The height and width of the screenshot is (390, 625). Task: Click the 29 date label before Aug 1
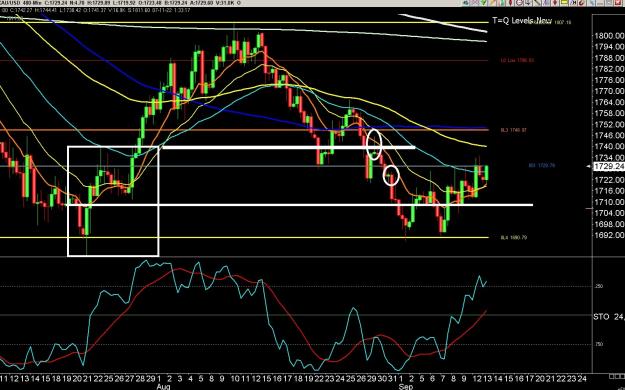click(151, 378)
